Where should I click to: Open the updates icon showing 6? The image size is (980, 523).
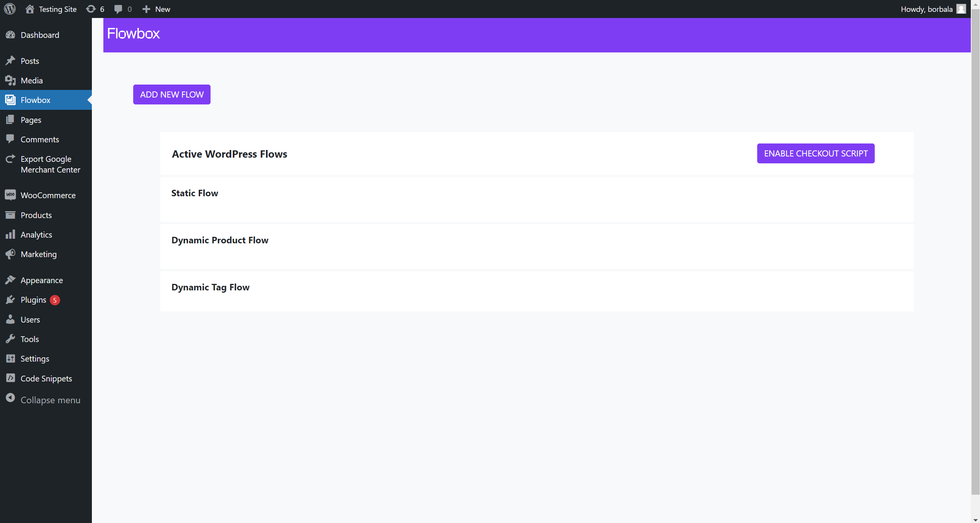91,9
